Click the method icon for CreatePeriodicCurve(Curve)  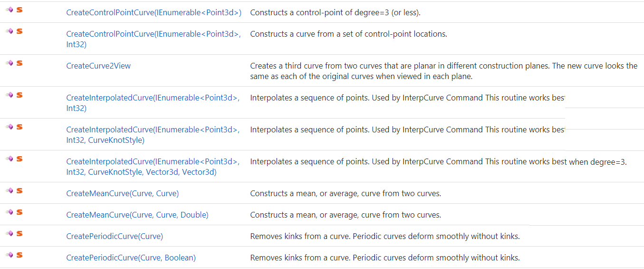[9, 233]
